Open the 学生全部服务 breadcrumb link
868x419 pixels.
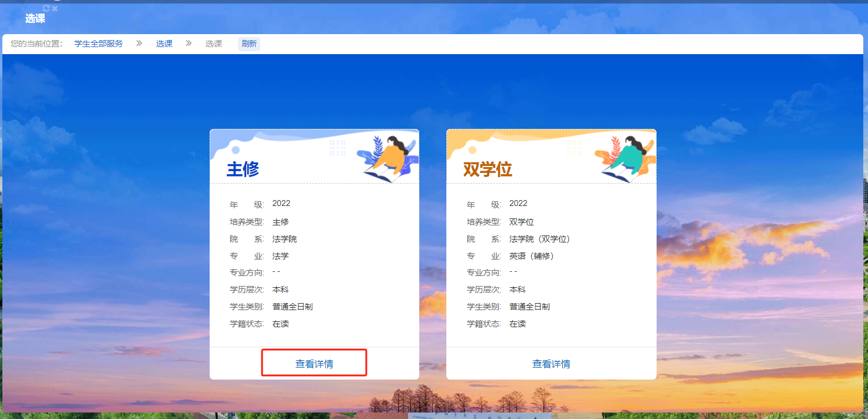coord(98,44)
